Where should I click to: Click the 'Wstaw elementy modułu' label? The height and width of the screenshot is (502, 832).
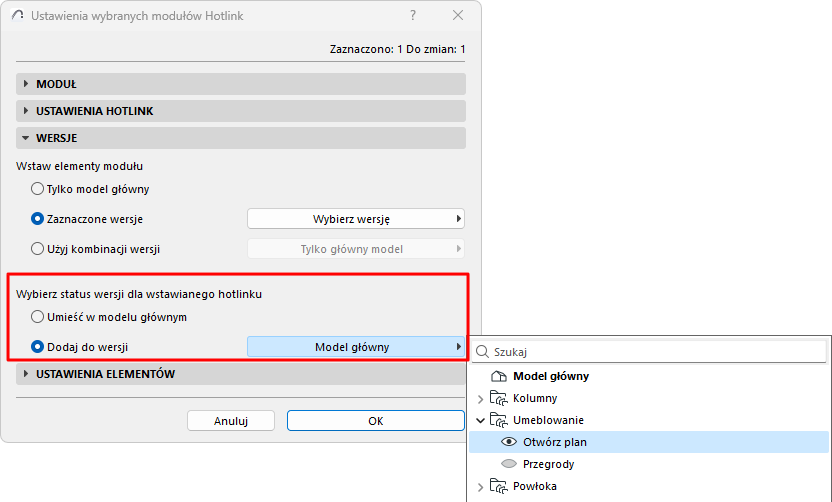80,166
